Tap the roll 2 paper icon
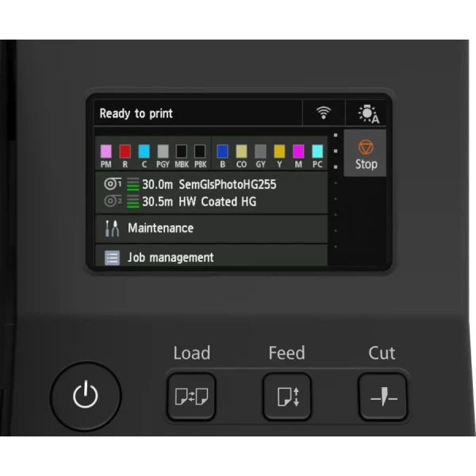Screen dimensions: 476x476 click(x=113, y=201)
